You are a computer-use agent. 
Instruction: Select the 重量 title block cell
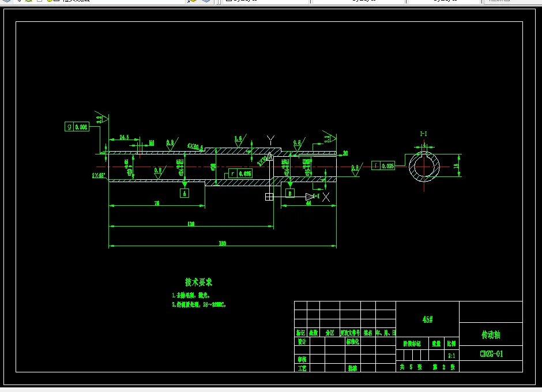(x=436, y=344)
